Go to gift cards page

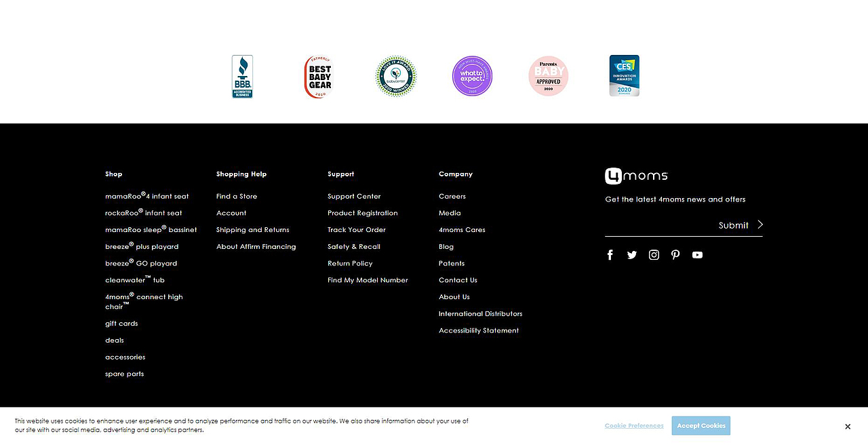(x=121, y=324)
